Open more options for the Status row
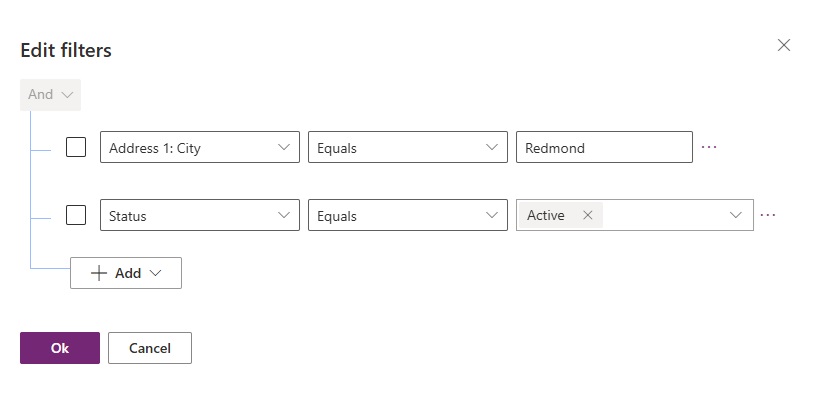Screen dimensions: 816x415 pyautogui.click(x=768, y=215)
